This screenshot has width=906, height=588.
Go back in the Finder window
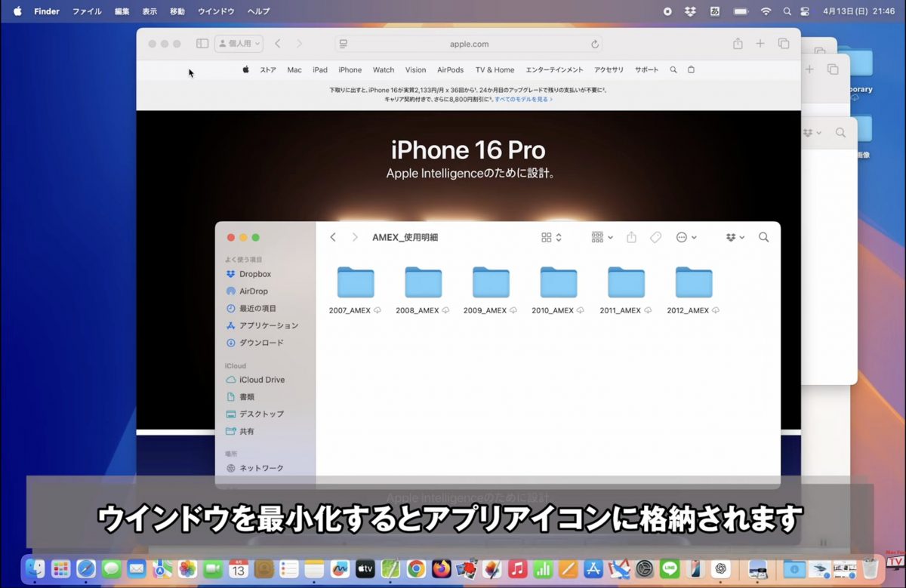click(333, 237)
